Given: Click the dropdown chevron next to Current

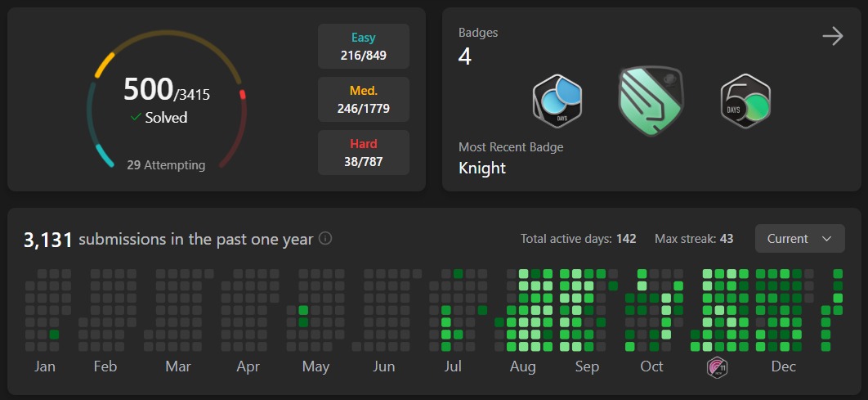Looking at the screenshot, I should 826,239.
